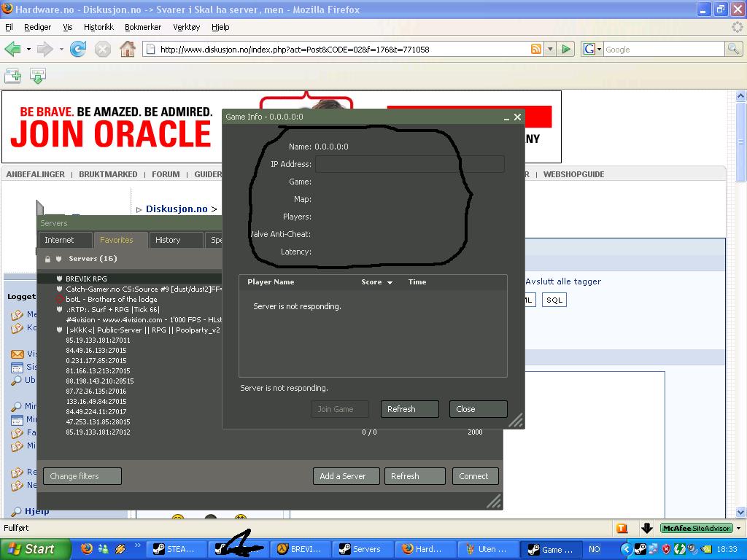The image size is (747, 560).
Task: Open the Fil menu
Action: [9, 27]
